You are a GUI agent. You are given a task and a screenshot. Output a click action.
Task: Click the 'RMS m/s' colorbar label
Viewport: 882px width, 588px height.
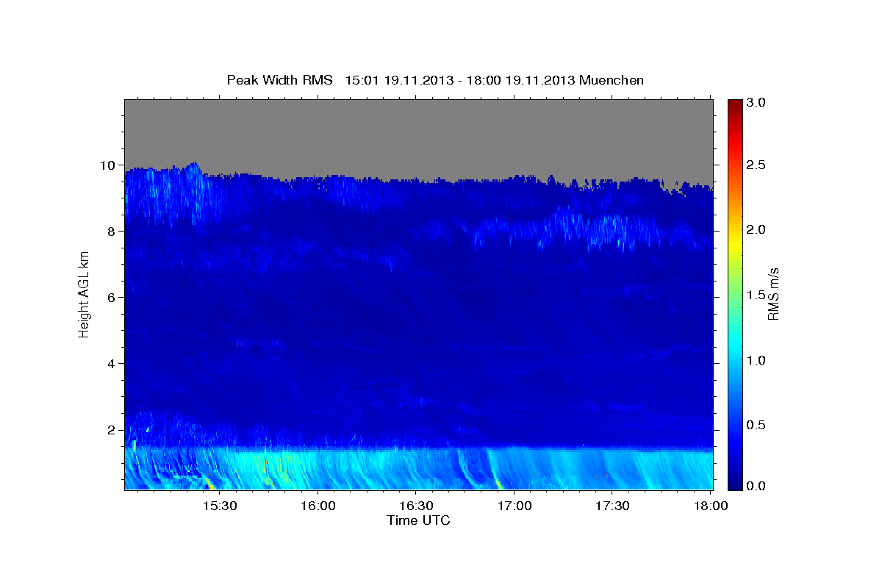pos(772,295)
